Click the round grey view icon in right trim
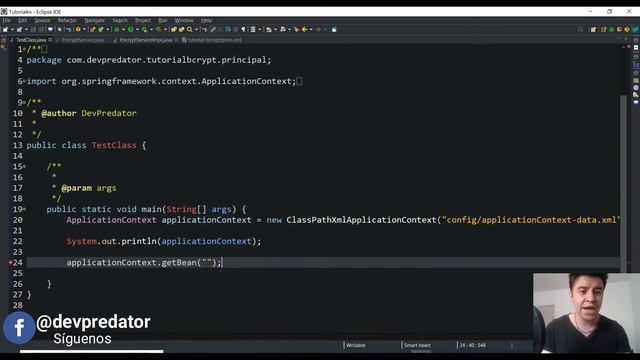 pyautogui.click(x=636, y=88)
